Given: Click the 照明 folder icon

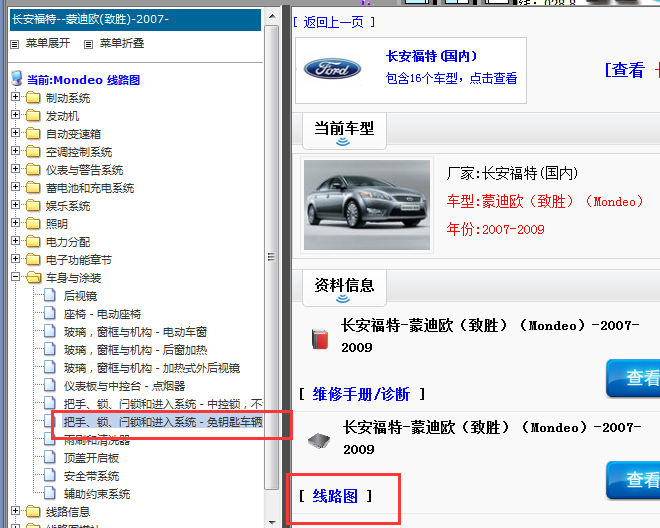Looking at the screenshot, I should 33,224.
